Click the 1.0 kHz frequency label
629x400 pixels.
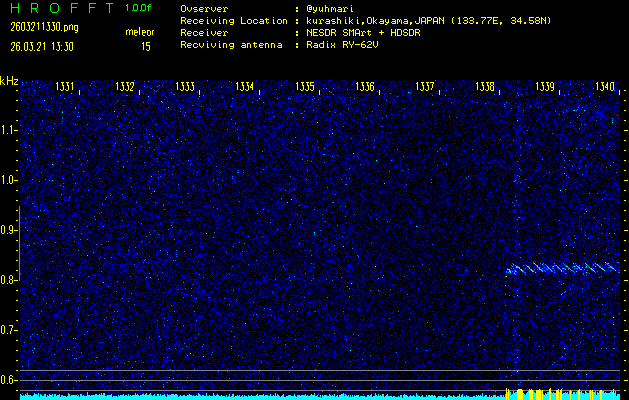(x=9, y=180)
